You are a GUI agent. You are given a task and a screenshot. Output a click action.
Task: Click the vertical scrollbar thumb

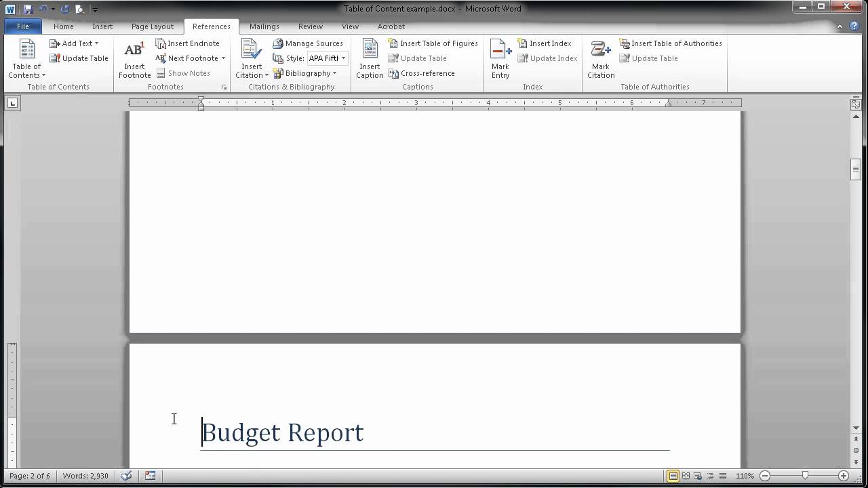(855, 169)
